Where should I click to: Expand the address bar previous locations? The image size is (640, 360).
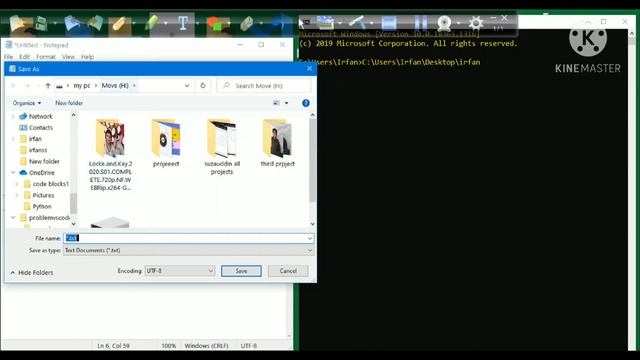point(187,86)
